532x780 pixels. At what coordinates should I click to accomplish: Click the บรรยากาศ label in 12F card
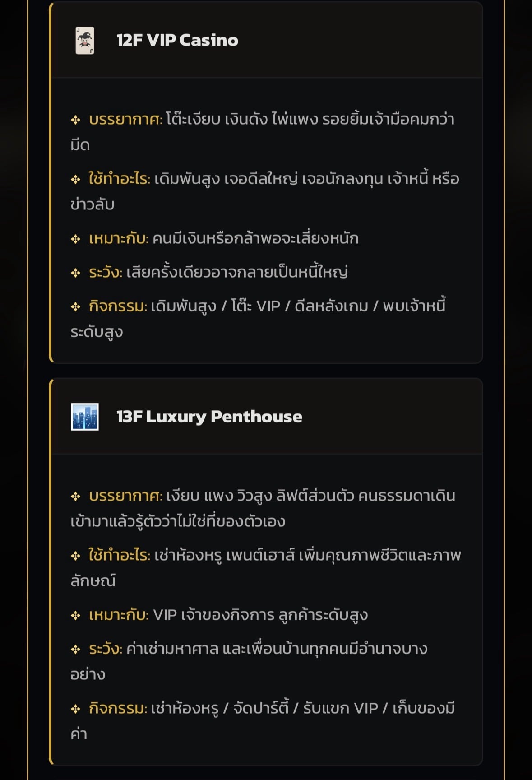point(125,120)
